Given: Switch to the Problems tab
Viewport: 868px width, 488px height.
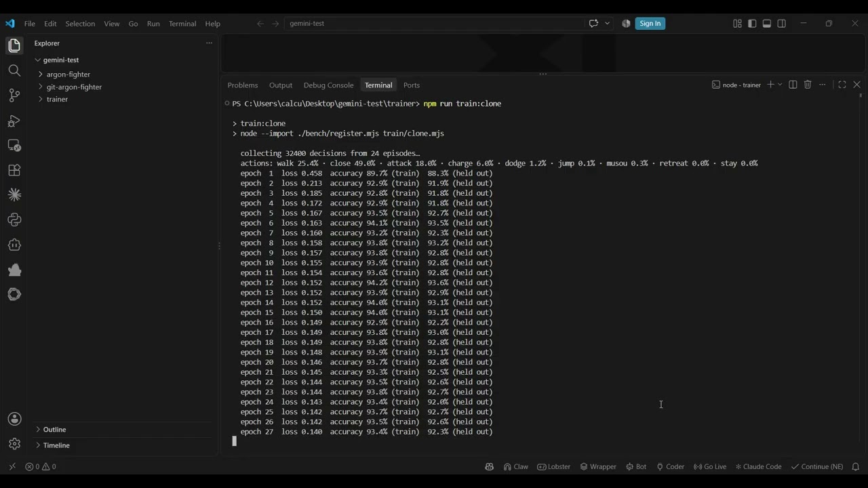Looking at the screenshot, I should [243, 85].
